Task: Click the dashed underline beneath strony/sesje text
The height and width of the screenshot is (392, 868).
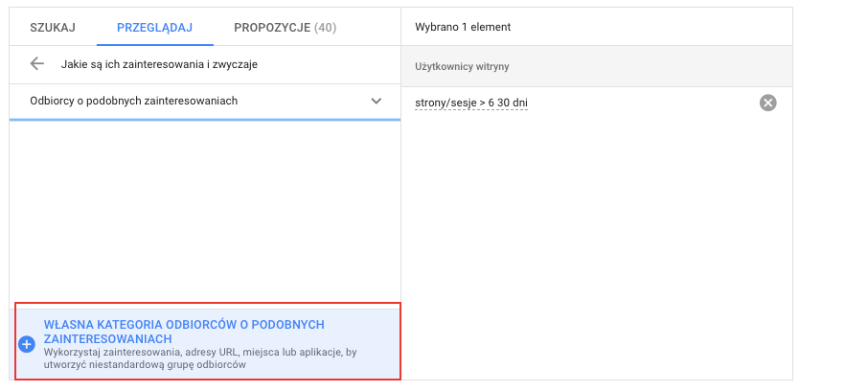Action: coord(470,110)
